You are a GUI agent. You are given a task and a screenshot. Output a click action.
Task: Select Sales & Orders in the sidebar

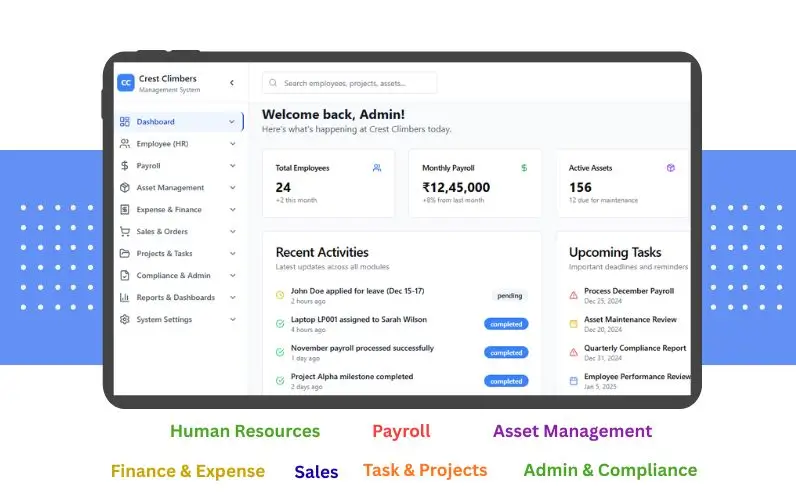coord(178,231)
